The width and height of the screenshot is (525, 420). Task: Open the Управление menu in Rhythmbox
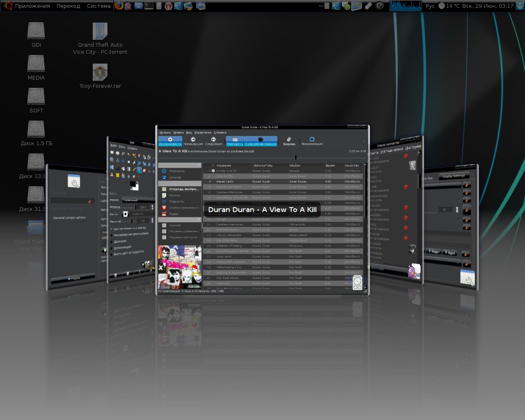click(203, 132)
